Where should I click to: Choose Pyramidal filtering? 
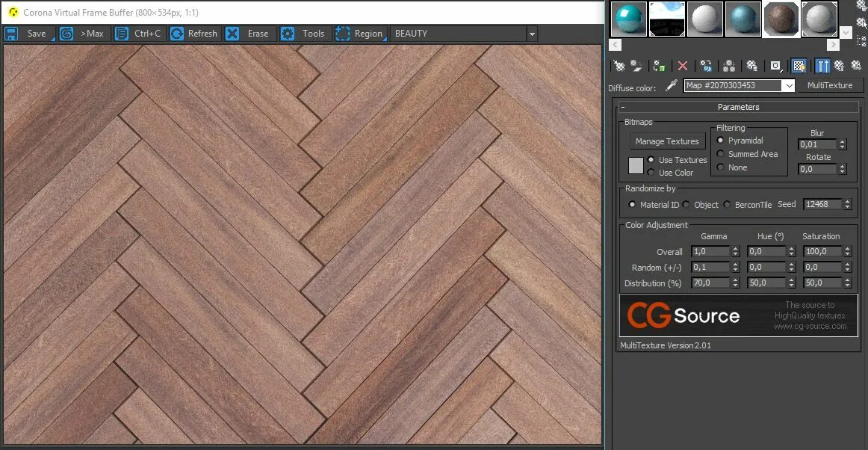[x=740, y=141]
